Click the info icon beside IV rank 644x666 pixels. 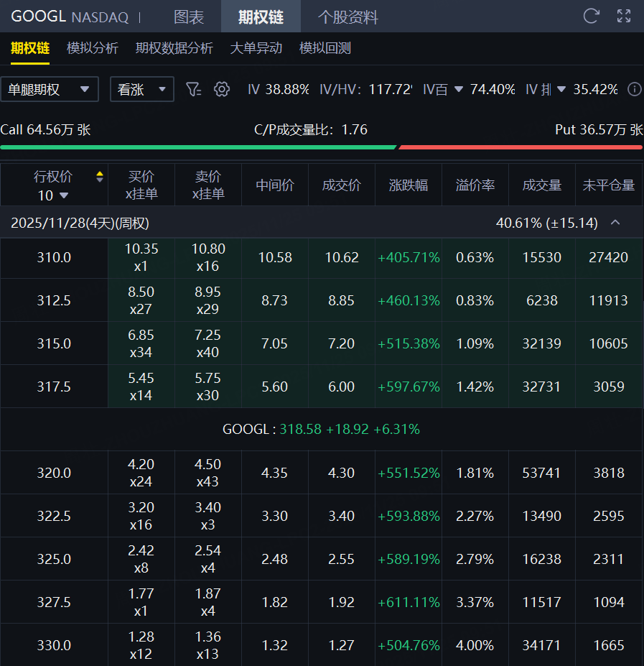pos(634,89)
